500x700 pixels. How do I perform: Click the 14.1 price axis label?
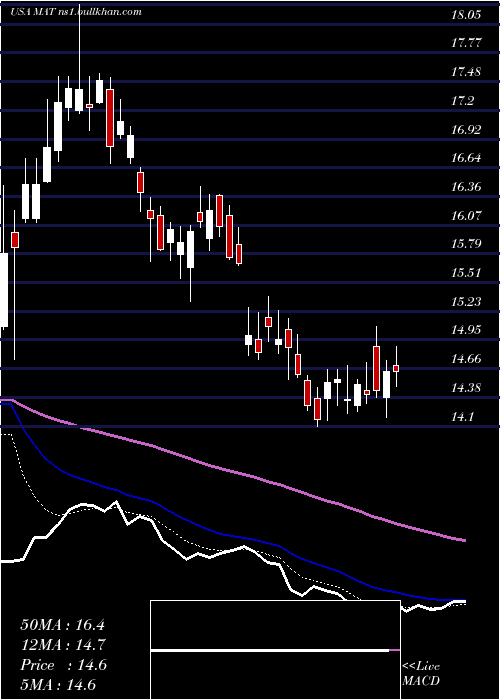462,417
